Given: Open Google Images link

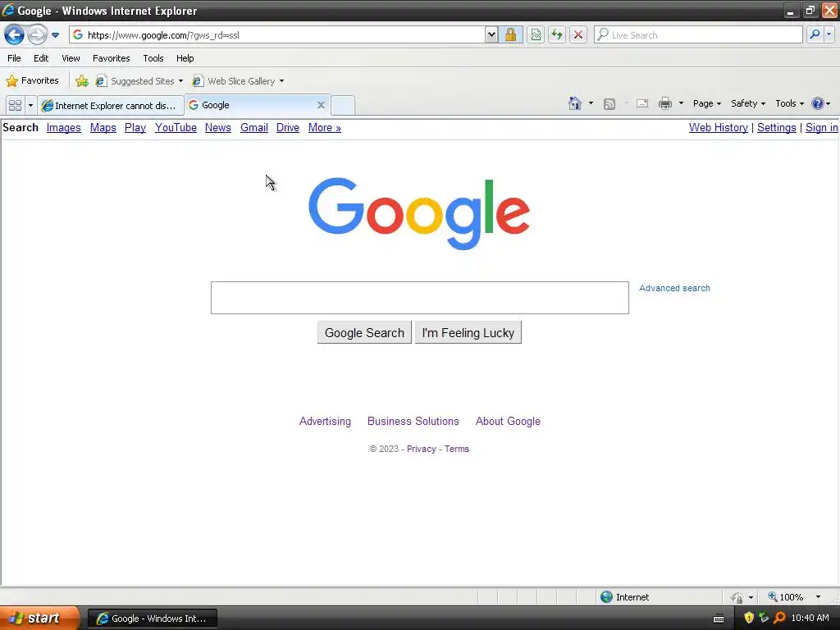Looking at the screenshot, I should pos(64,127).
